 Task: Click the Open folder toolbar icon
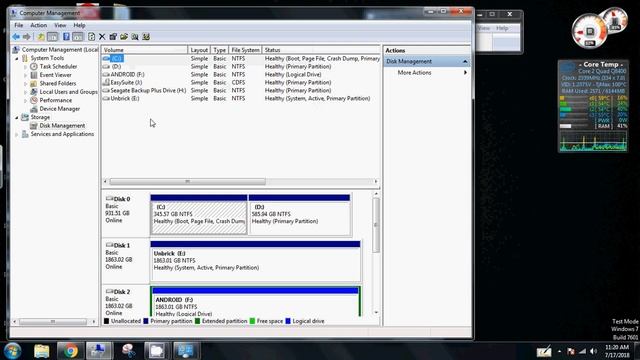(124, 37)
